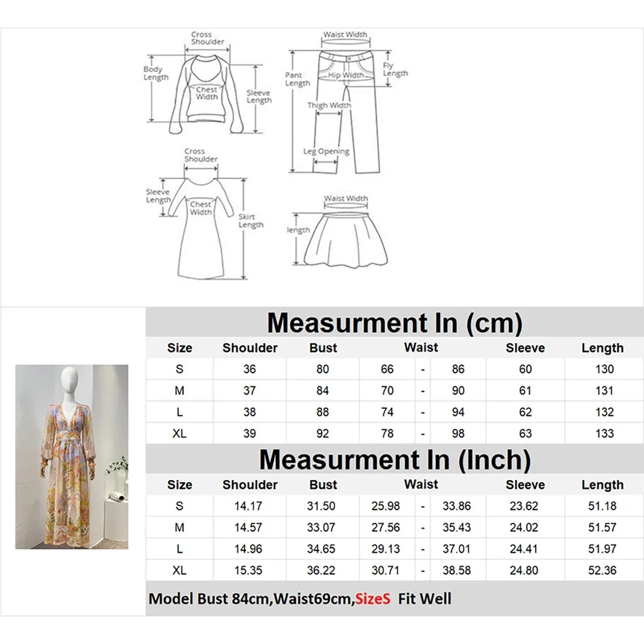This screenshot has width=644, height=644.
Task: Select bust value 88 in L row
Action: (x=323, y=411)
